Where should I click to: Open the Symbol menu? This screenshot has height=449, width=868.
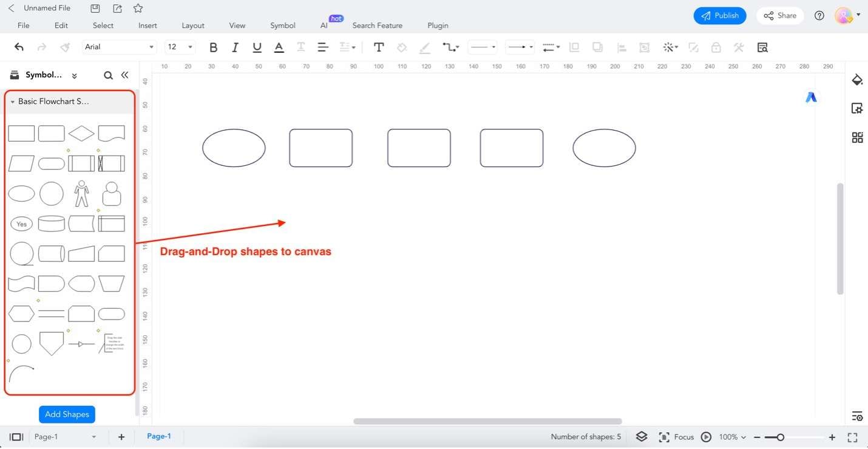[283, 26]
